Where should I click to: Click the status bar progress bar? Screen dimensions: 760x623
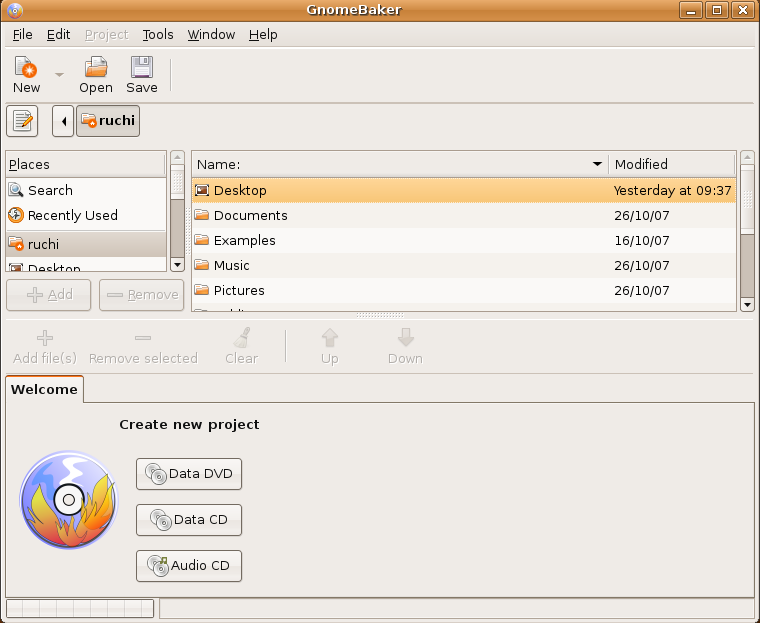point(80,608)
